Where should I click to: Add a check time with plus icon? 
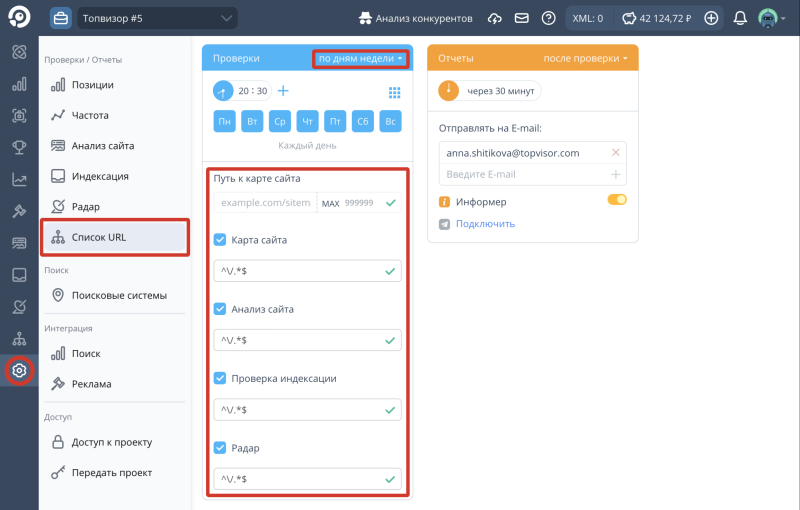283,91
